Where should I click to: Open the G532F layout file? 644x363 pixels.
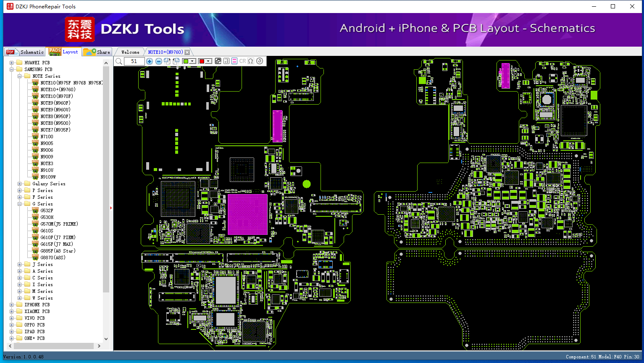(x=47, y=210)
